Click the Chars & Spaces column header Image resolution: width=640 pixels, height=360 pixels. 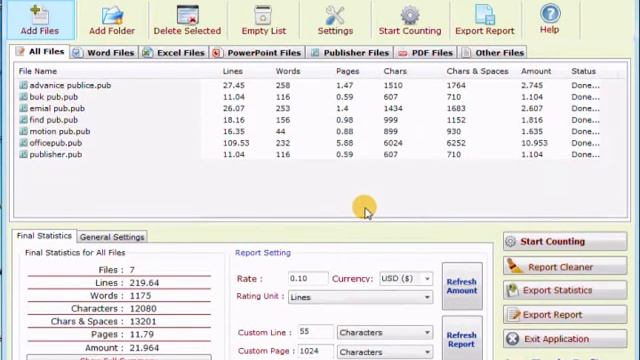pyautogui.click(x=477, y=71)
